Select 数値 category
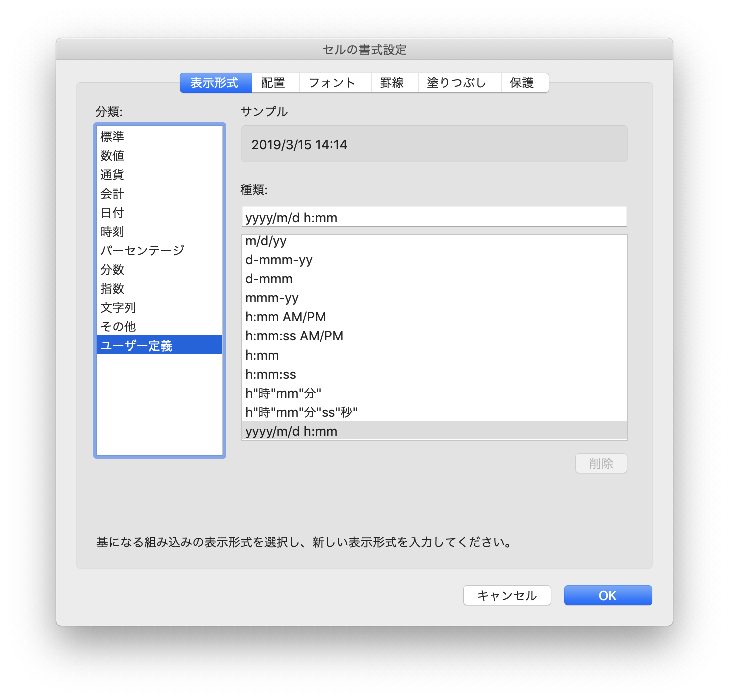 (x=160, y=155)
